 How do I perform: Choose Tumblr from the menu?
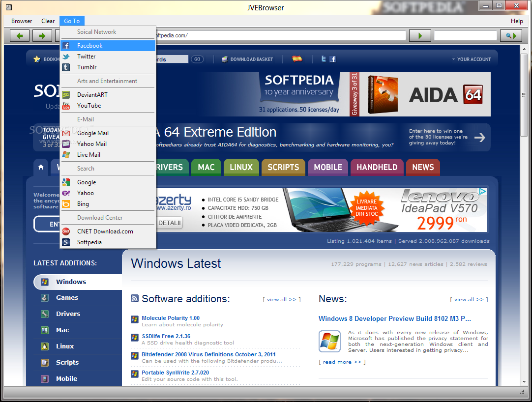[x=108, y=67]
